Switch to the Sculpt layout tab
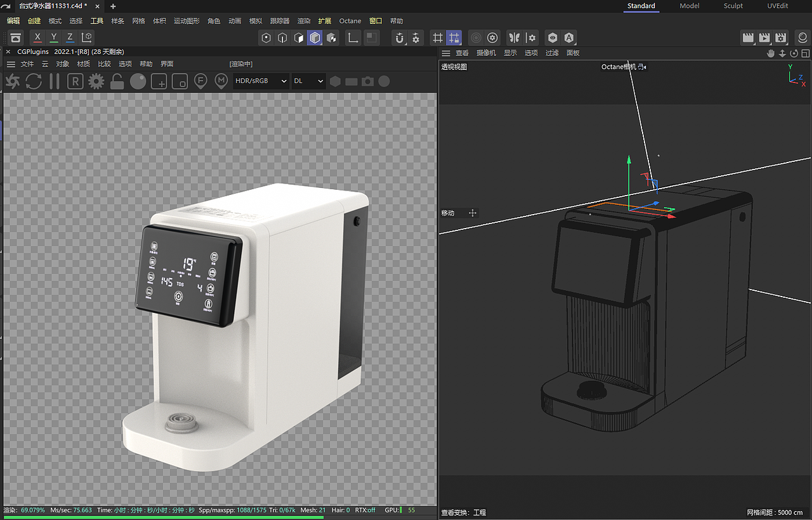Screen dimensions: 812x520 [733, 6]
